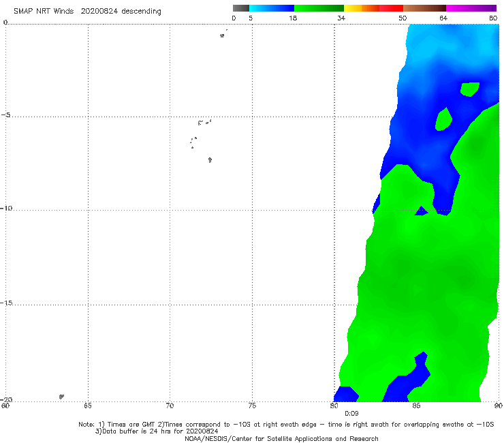Click the '18' label under the color bar
Image resolution: width=504 pixels, height=443 pixels.
(x=293, y=18)
